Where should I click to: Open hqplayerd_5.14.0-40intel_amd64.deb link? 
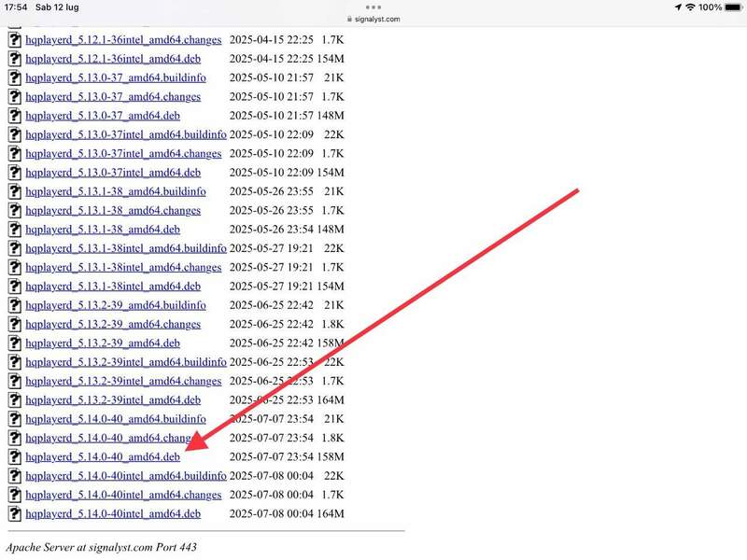[112, 513]
